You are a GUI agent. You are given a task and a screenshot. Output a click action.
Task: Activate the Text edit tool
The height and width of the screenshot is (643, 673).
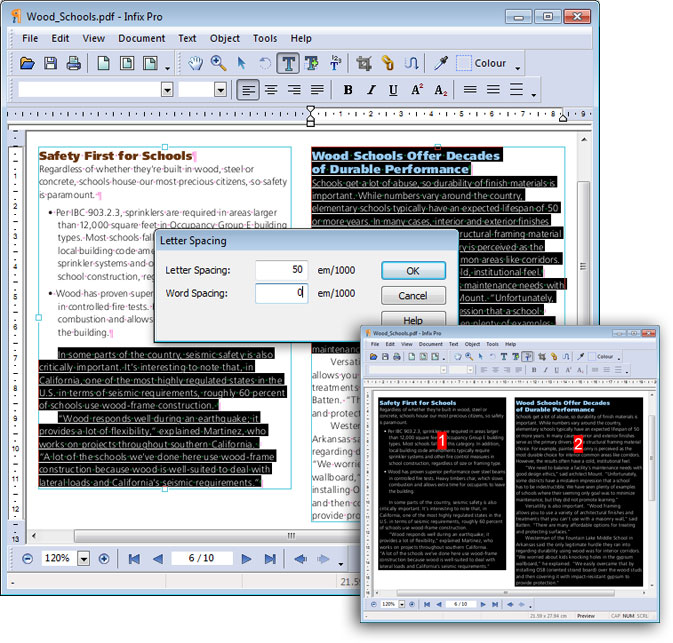coord(287,64)
